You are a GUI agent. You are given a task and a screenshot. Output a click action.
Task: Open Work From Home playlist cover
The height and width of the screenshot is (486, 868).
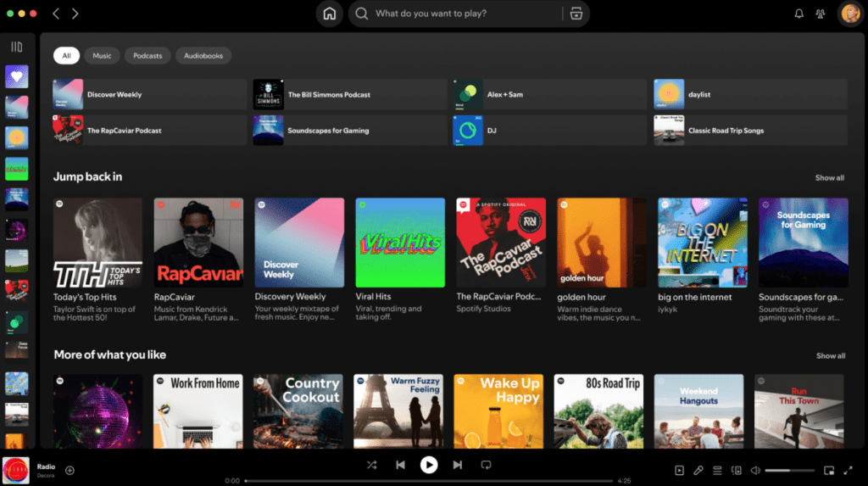pos(198,411)
